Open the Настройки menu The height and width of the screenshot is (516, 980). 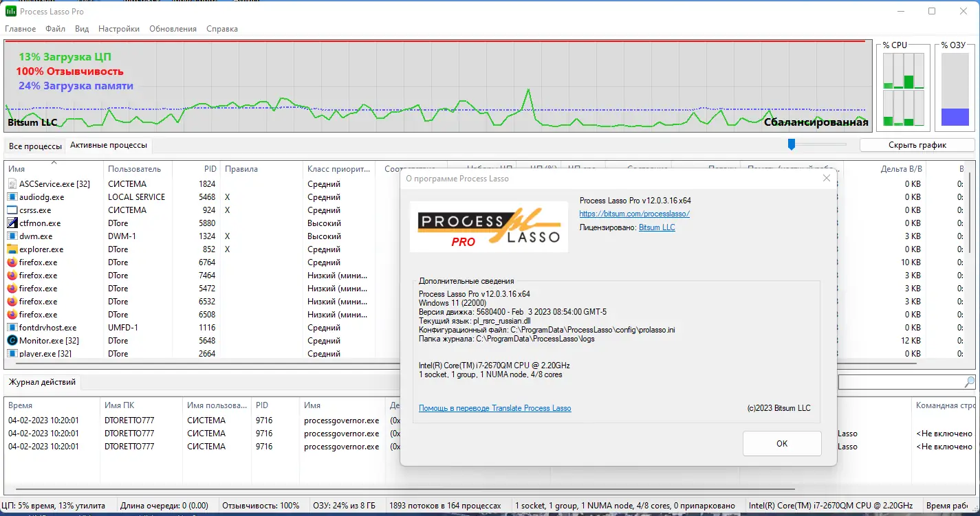[118, 29]
